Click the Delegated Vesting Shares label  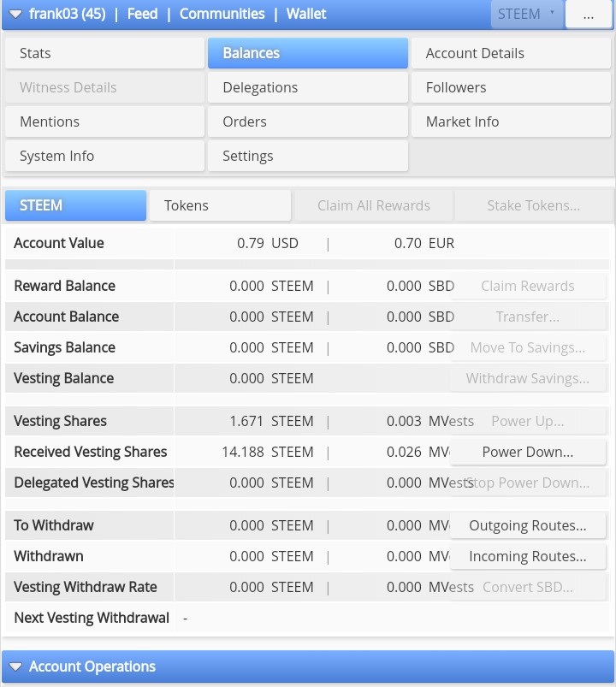point(94,483)
